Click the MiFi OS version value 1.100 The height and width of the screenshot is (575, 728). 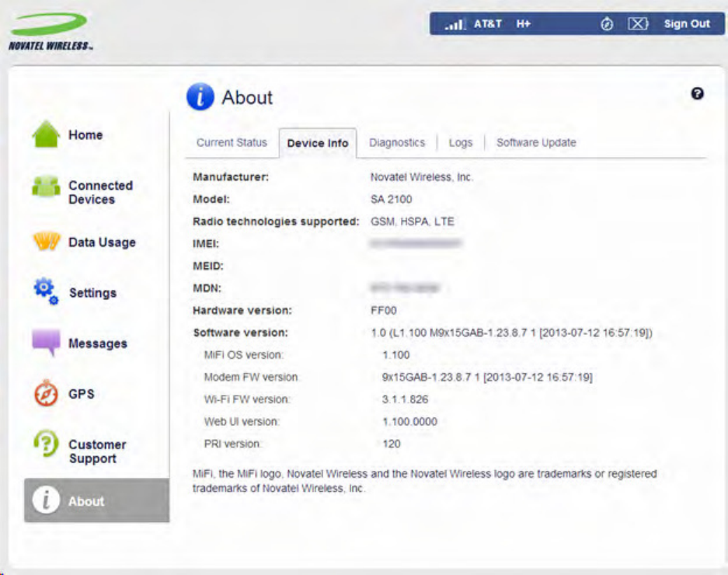pyautogui.click(x=396, y=355)
